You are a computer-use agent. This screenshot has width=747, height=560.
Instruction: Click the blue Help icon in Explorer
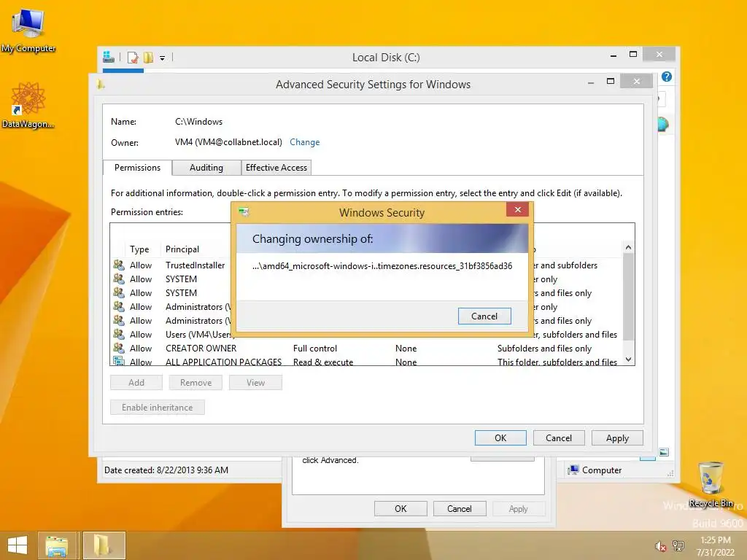pyautogui.click(x=667, y=77)
